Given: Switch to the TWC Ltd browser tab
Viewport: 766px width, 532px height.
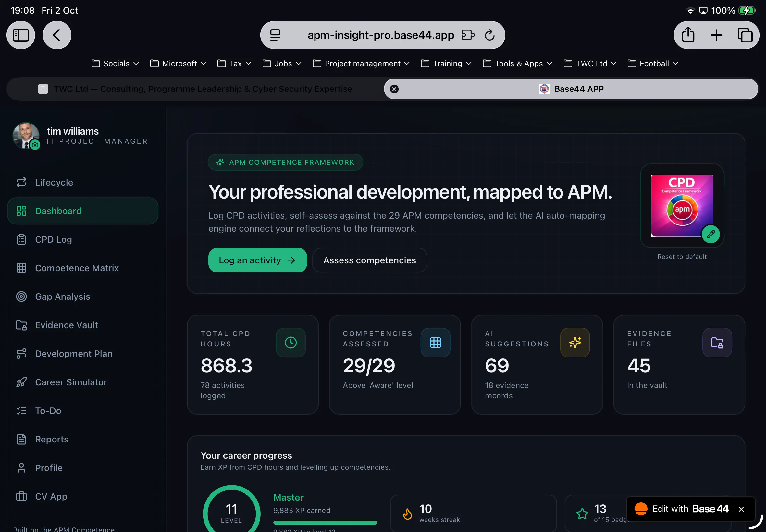Looking at the screenshot, I should pyautogui.click(x=195, y=89).
